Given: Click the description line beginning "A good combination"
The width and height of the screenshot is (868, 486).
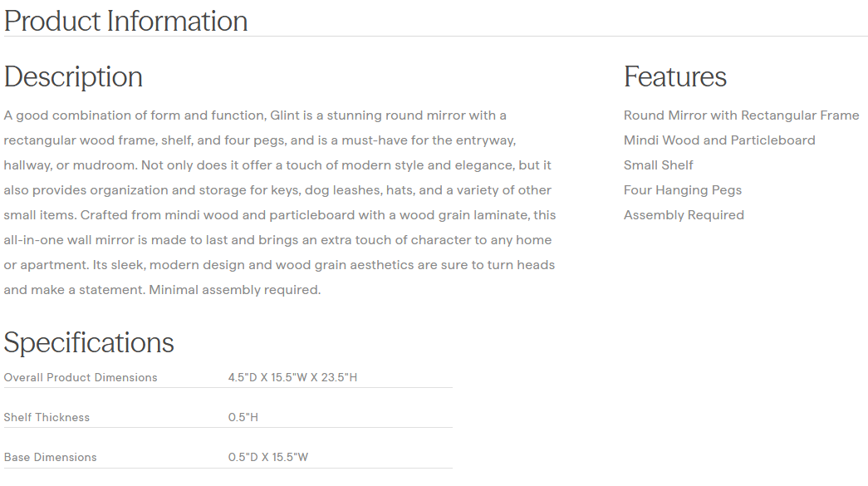Looking at the screenshot, I should (x=255, y=115).
